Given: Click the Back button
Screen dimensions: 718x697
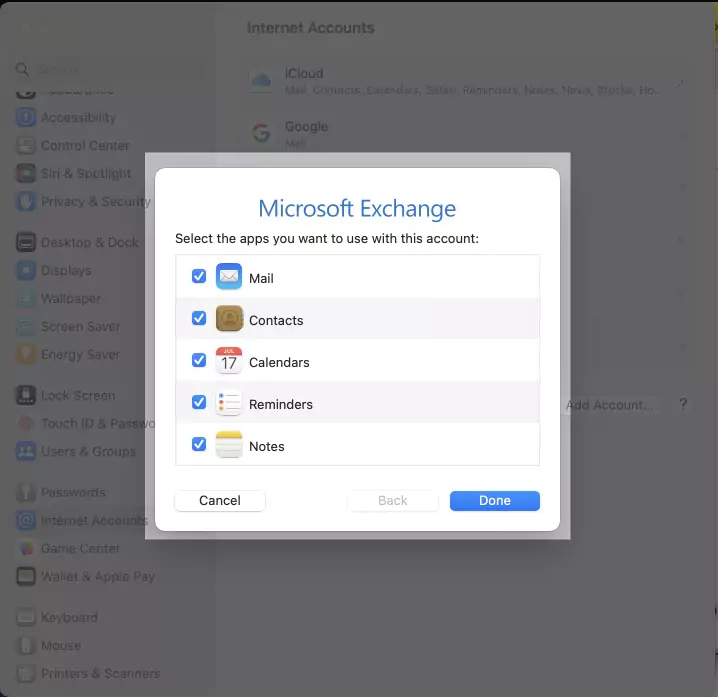Looking at the screenshot, I should pos(392,501).
